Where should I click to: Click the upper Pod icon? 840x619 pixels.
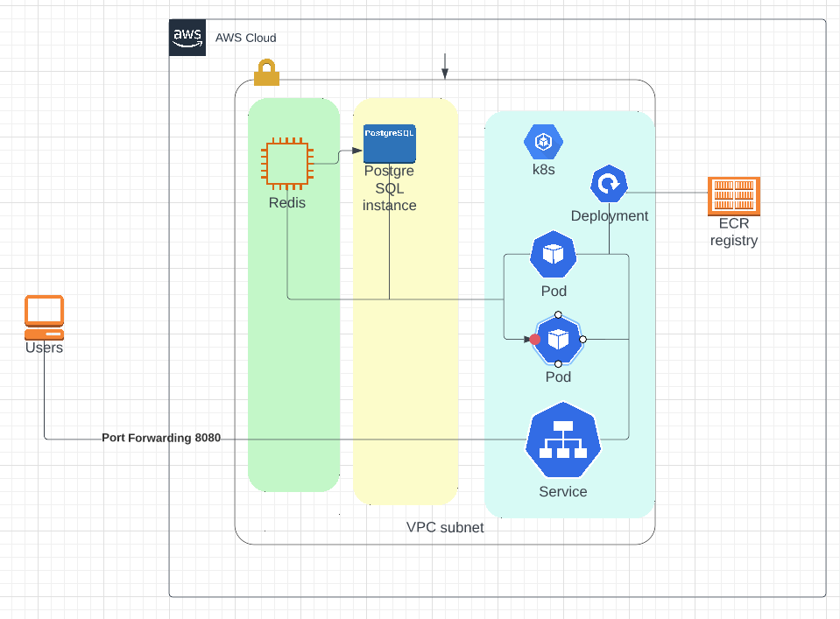[554, 254]
